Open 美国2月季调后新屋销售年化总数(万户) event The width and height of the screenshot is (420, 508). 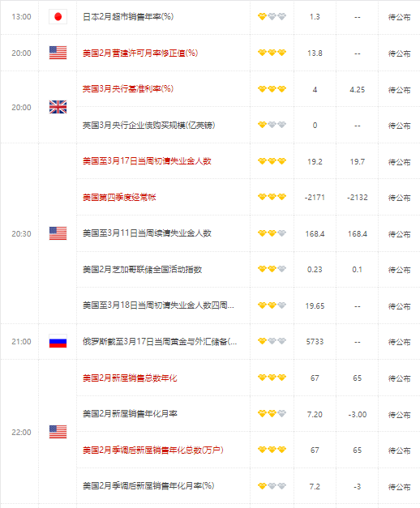152,450
